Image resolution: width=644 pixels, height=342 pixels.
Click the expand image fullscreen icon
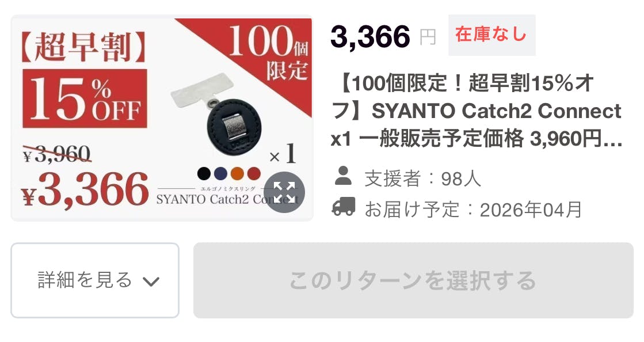pyautogui.click(x=284, y=192)
